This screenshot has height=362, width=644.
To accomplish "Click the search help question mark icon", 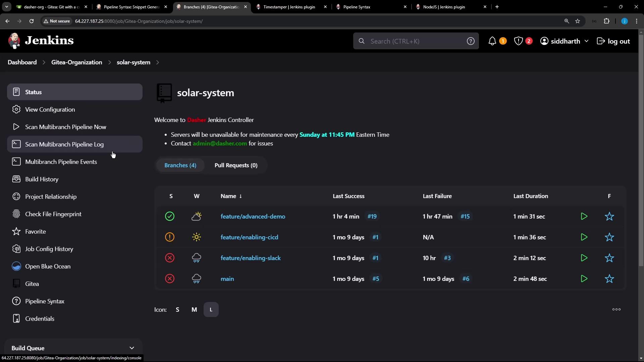I will click(x=471, y=41).
